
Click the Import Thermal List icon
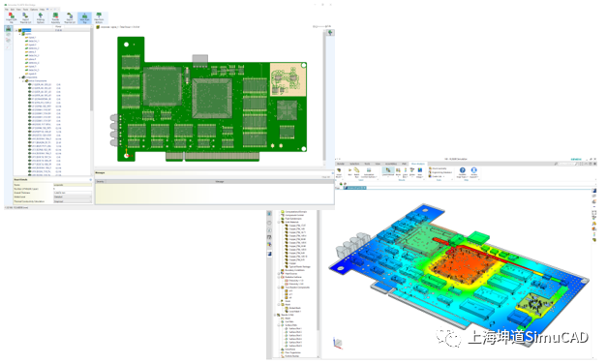coord(25,17)
